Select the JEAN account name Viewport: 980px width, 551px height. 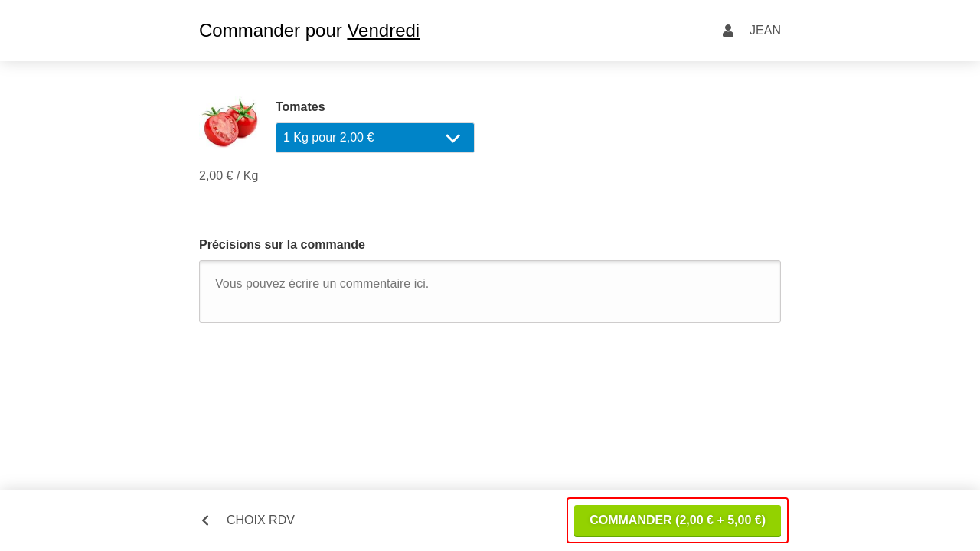pos(765,31)
